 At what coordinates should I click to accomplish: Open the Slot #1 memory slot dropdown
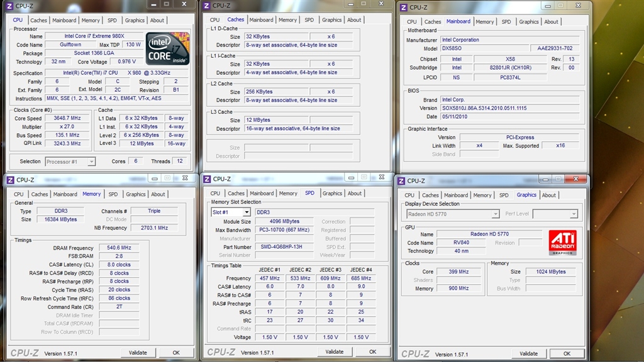click(246, 212)
